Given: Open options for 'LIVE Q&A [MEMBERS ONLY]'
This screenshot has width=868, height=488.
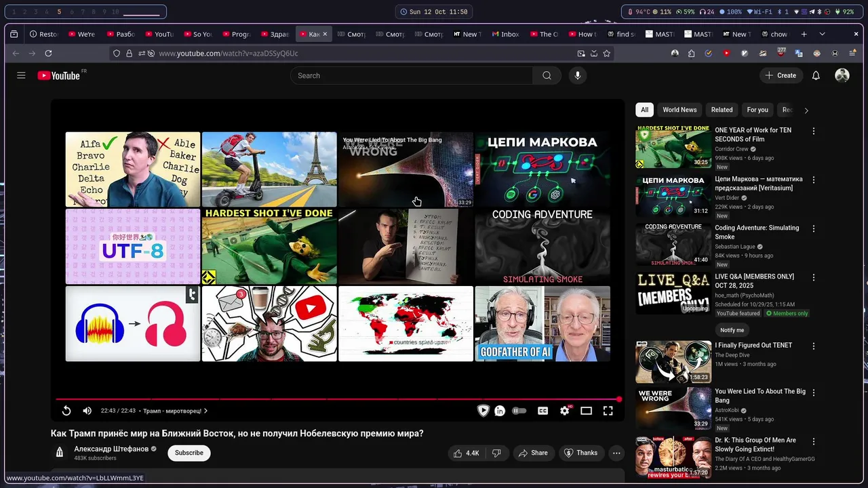Looking at the screenshot, I should pyautogui.click(x=814, y=277).
